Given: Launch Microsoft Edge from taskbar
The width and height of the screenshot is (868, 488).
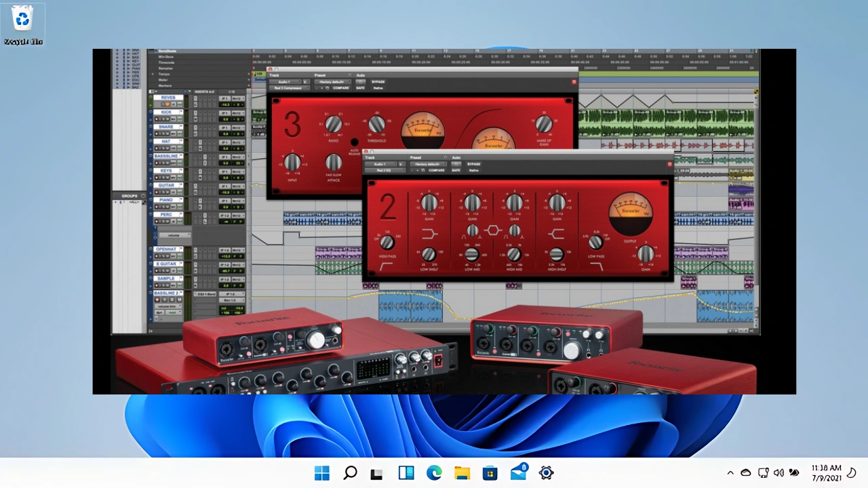Looking at the screenshot, I should [434, 472].
